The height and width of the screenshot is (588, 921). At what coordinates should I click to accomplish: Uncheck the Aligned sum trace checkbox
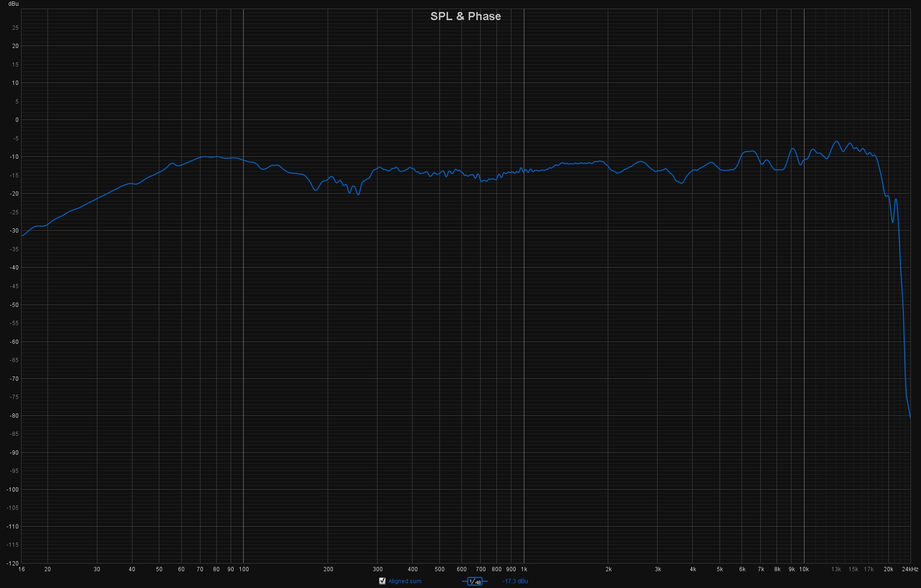pos(382,581)
